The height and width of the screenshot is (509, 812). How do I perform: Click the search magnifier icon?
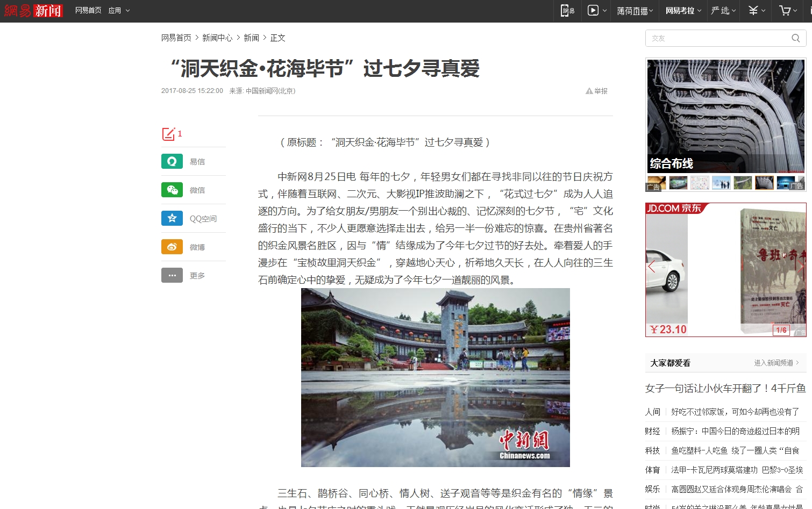pos(795,38)
